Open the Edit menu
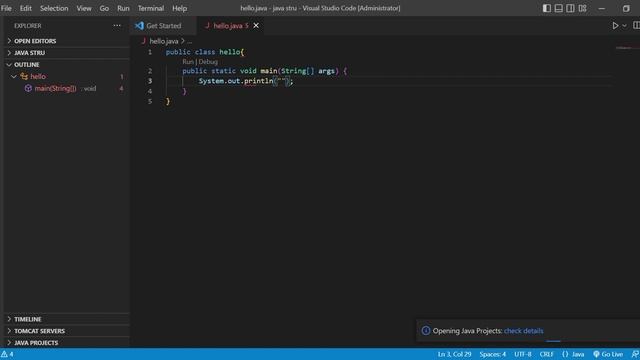 (25, 8)
